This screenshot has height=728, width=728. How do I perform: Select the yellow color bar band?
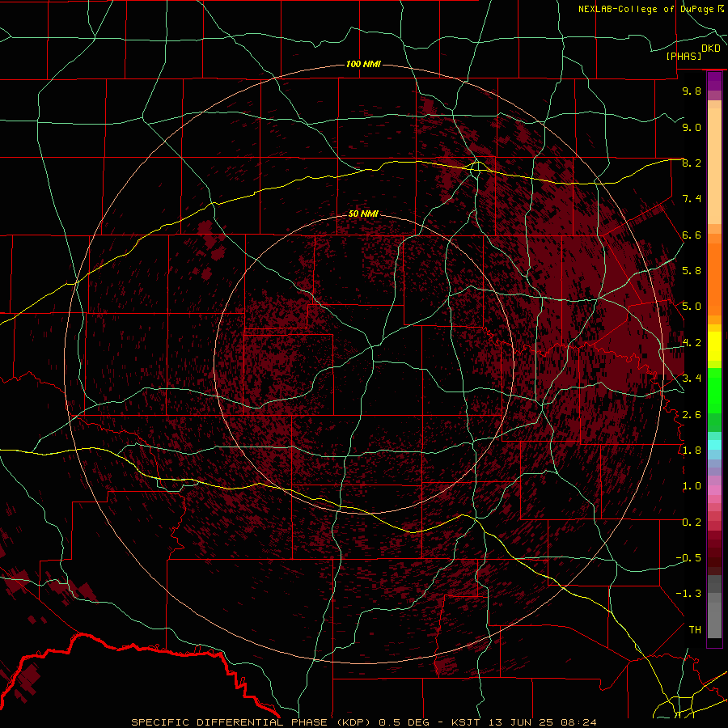click(x=714, y=346)
